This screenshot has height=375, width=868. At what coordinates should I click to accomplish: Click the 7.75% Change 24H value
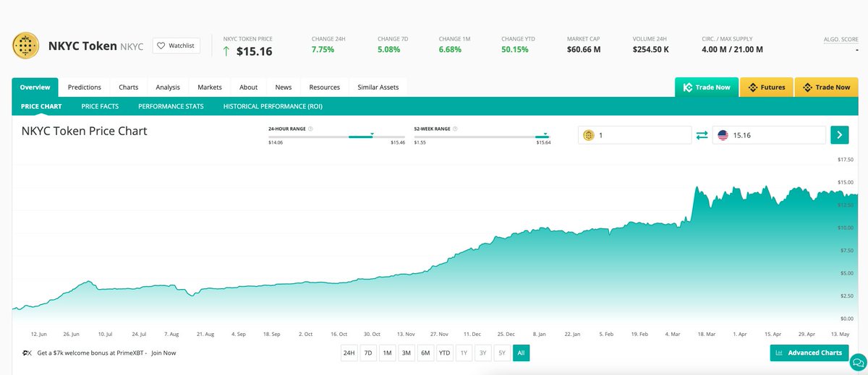(324, 50)
